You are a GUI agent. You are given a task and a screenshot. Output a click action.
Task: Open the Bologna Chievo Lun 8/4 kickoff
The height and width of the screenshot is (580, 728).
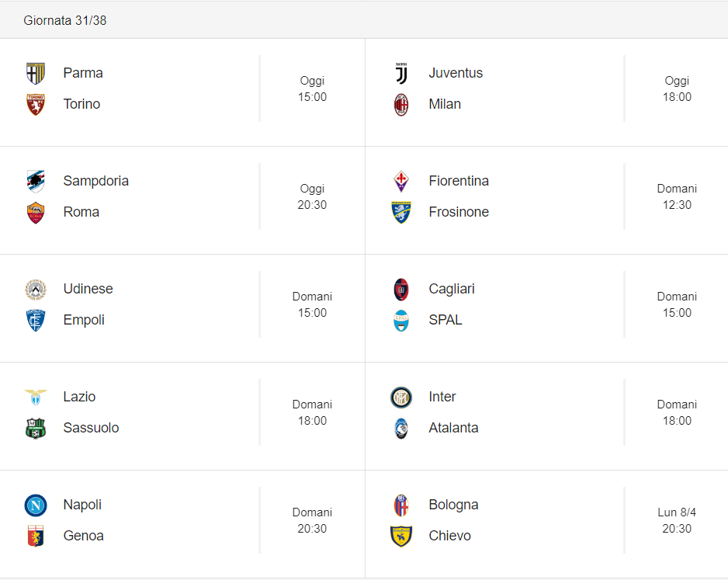pos(677,520)
